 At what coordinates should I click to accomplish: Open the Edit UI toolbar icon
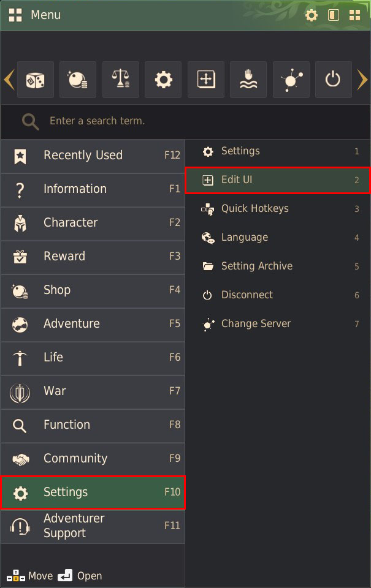coord(205,80)
